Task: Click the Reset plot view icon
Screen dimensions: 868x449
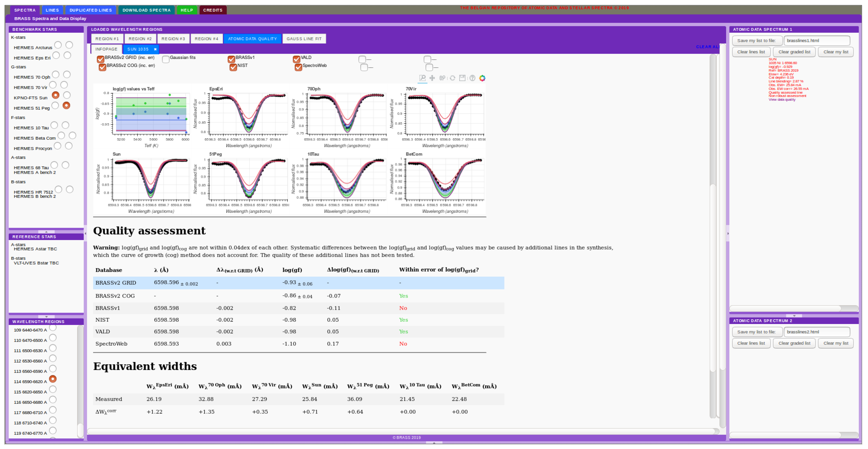Action: 453,78
